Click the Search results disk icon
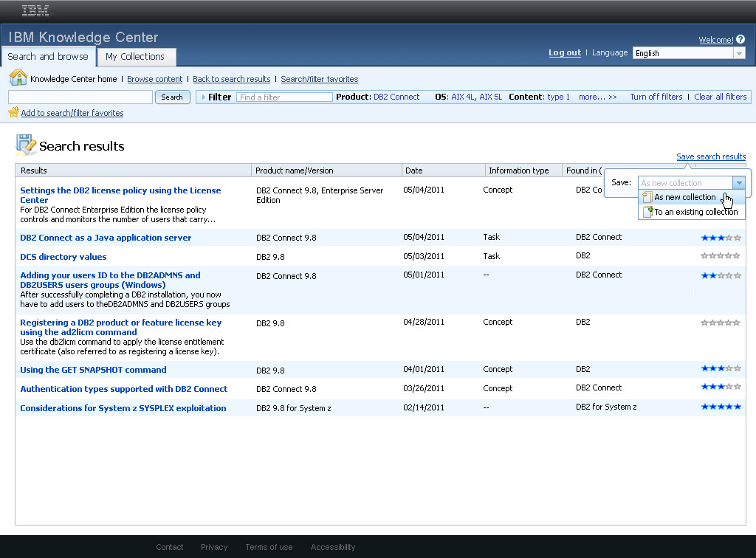This screenshot has height=558, width=756. 25,145
